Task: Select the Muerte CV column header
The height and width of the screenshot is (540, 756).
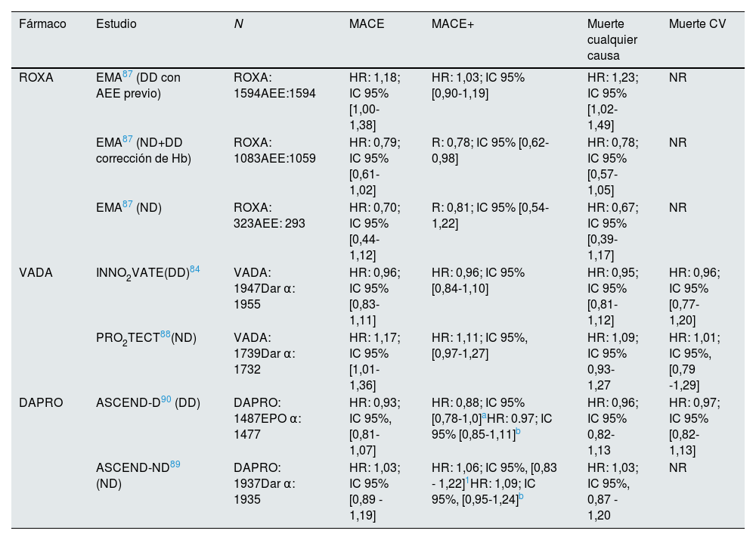Action: click(x=697, y=24)
